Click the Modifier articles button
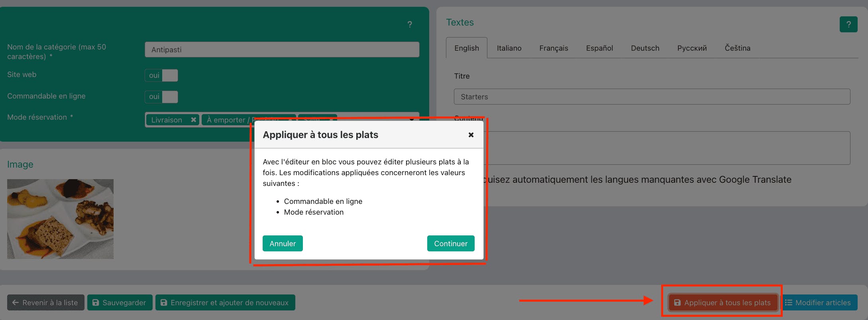868x320 pixels. (x=818, y=302)
